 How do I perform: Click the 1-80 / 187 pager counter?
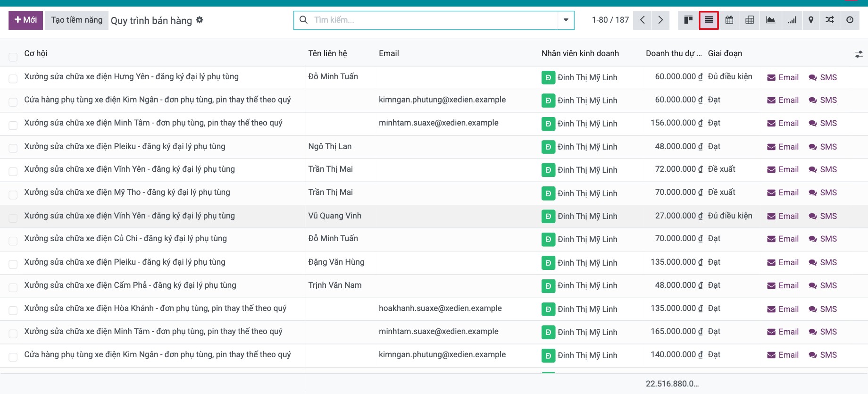point(610,20)
